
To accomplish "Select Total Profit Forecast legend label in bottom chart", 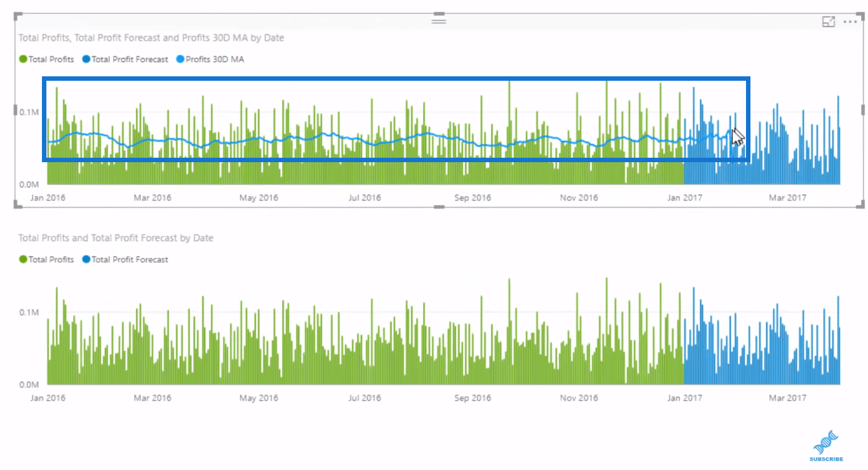I will point(130,259).
